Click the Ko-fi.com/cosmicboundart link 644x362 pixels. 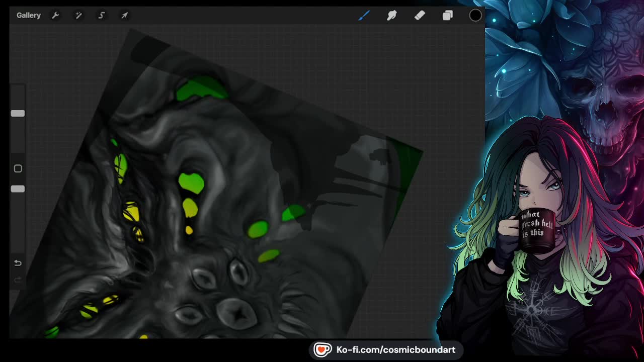click(x=395, y=350)
